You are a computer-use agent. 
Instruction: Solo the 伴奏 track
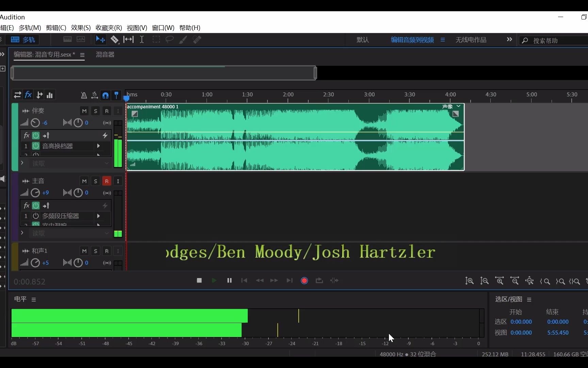pos(96,111)
